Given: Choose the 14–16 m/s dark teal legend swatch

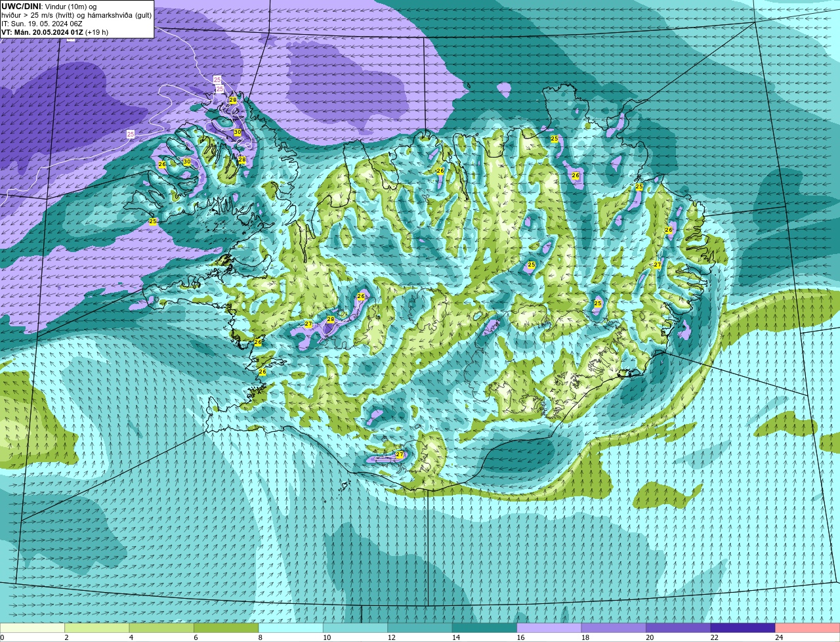Looking at the screenshot, I should pyautogui.click(x=485, y=628).
